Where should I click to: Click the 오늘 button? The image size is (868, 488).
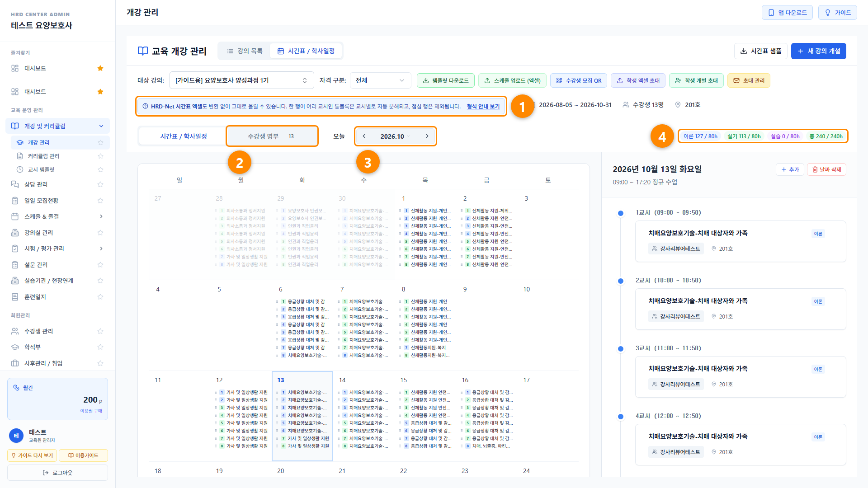coord(339,136)
